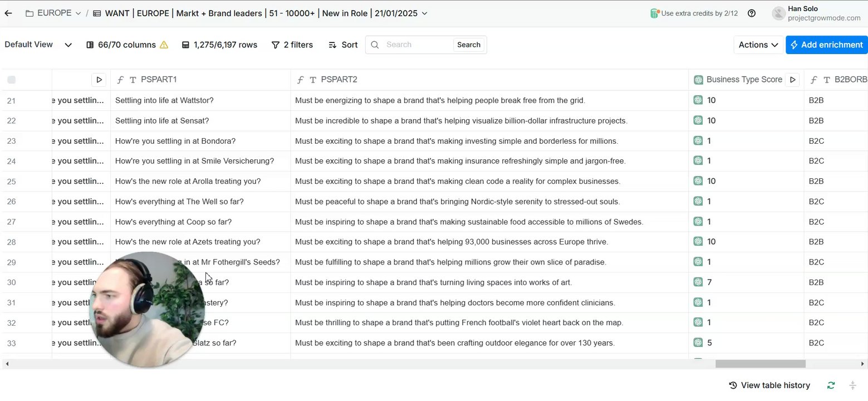This screenshot has height=401, width=868.
Task: Open the Sort menu
Action: [x=343, y=45]
